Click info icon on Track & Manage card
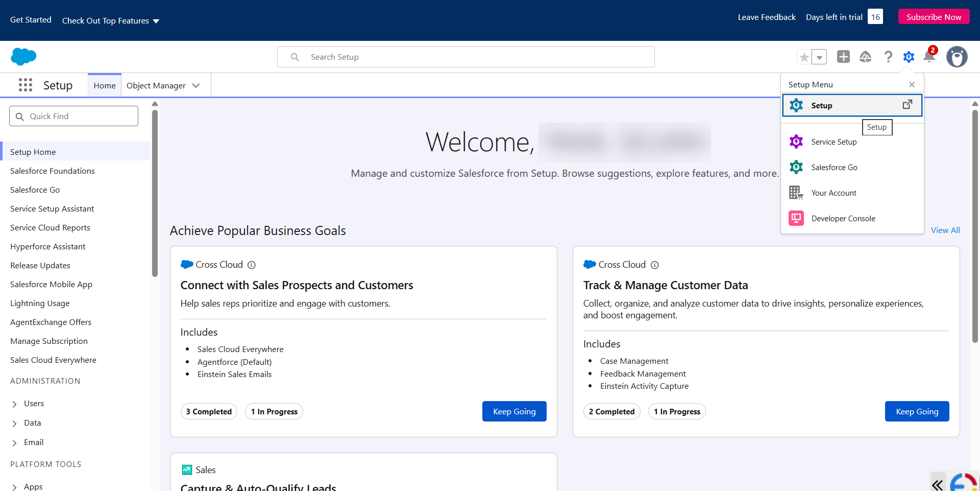Screen dimensions: 980x491 [655, 265]
